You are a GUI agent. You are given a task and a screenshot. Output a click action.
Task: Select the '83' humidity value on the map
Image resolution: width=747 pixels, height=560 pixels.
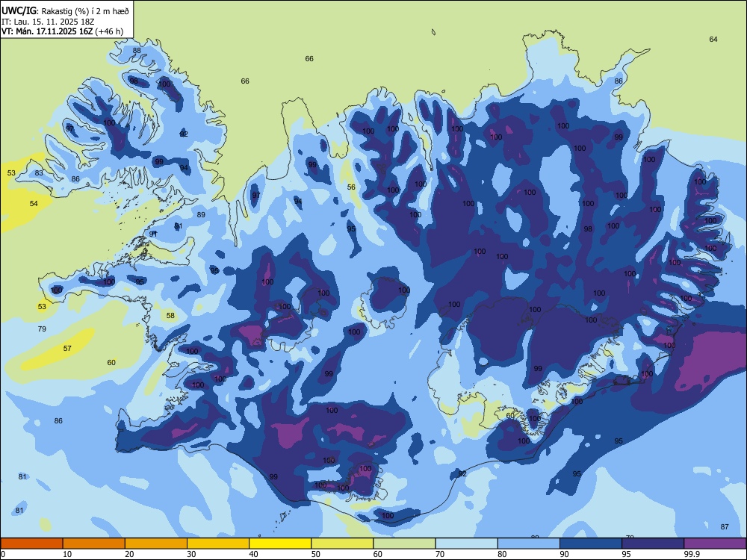[39, 173]
